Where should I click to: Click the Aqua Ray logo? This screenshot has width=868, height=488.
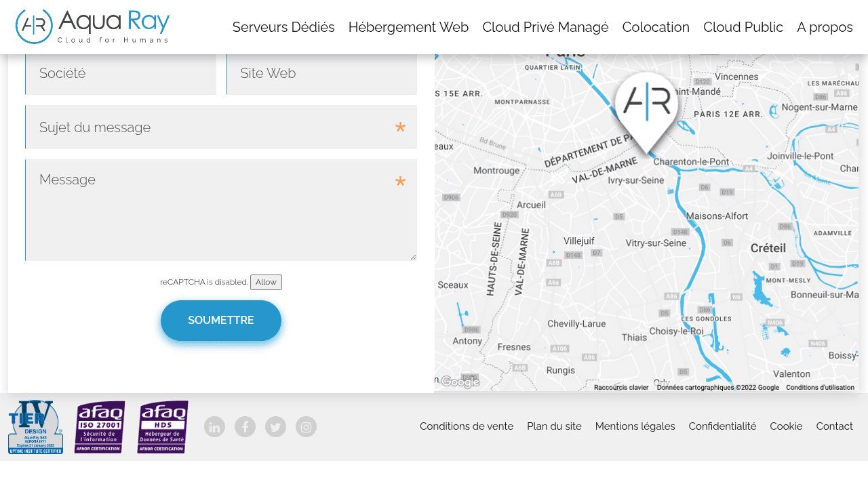92,26
